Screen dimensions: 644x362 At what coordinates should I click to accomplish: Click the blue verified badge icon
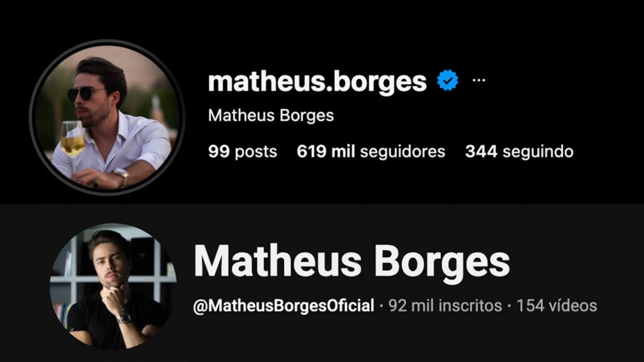click(x=447, y=80)
